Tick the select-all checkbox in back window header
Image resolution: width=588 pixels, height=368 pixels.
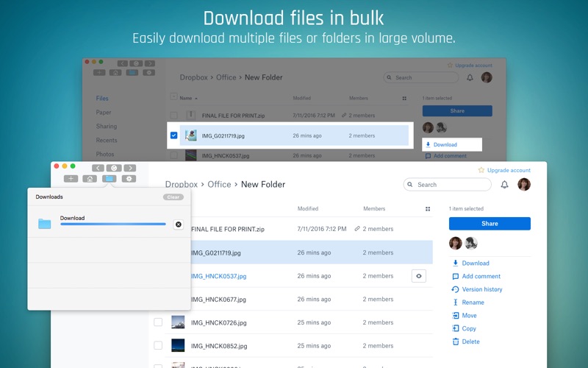point(173,96)
